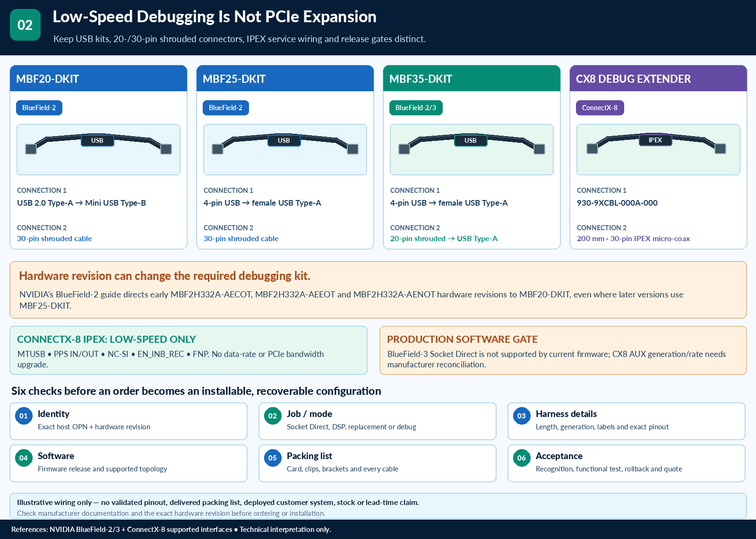Click the 'Six checks before an order' heading
Viewport: 756px width, 539px height.
pyautogui.click(x=196, y=391)
